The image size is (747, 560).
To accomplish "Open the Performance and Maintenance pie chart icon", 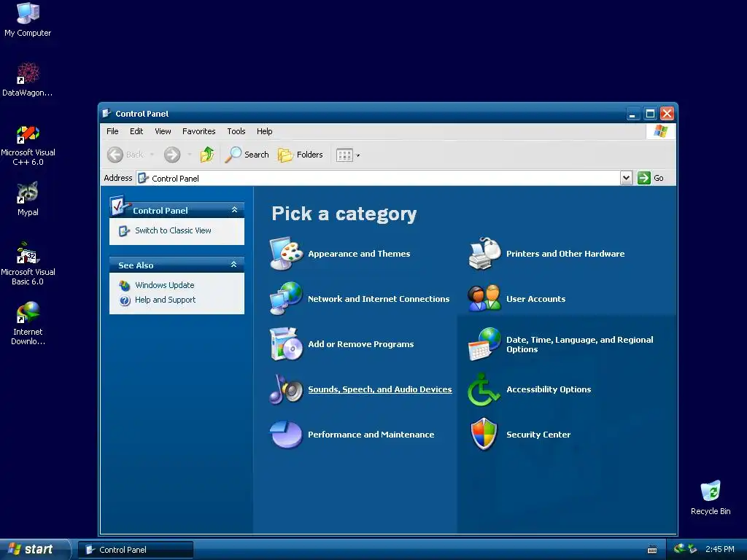I will [286, 435].
